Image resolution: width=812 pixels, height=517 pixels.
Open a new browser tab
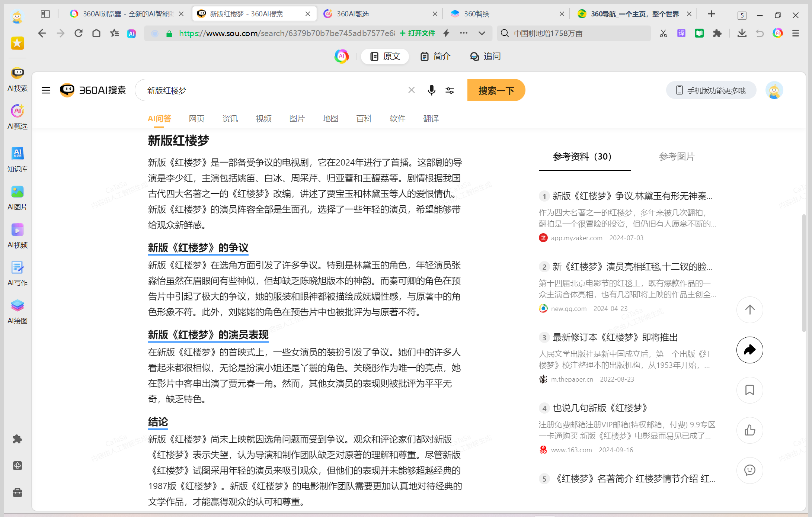tap(712, 14)
